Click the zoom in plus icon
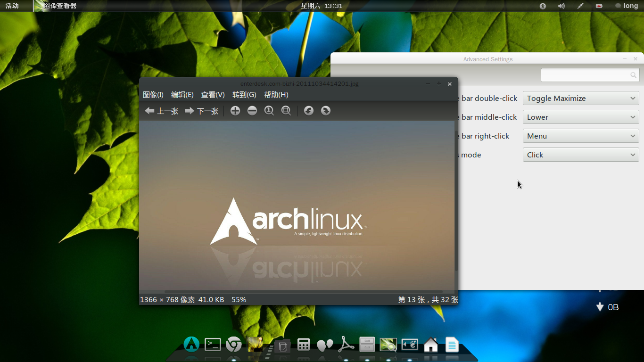This screenshot has width=644, height=362. [x=235, y=111]
